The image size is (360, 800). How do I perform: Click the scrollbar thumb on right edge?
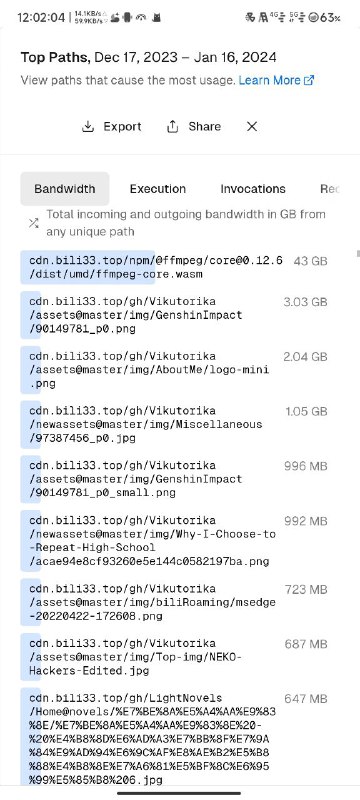358,254
